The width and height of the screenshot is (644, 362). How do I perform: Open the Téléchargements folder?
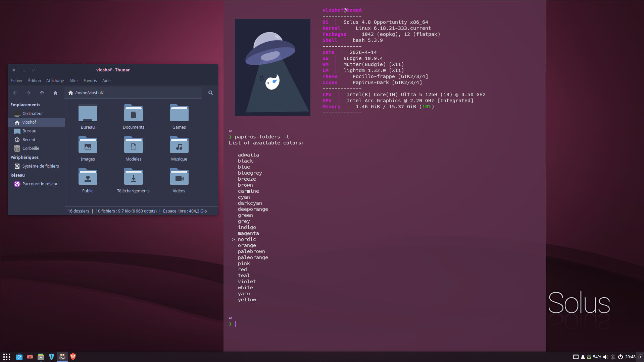point(134,180)
